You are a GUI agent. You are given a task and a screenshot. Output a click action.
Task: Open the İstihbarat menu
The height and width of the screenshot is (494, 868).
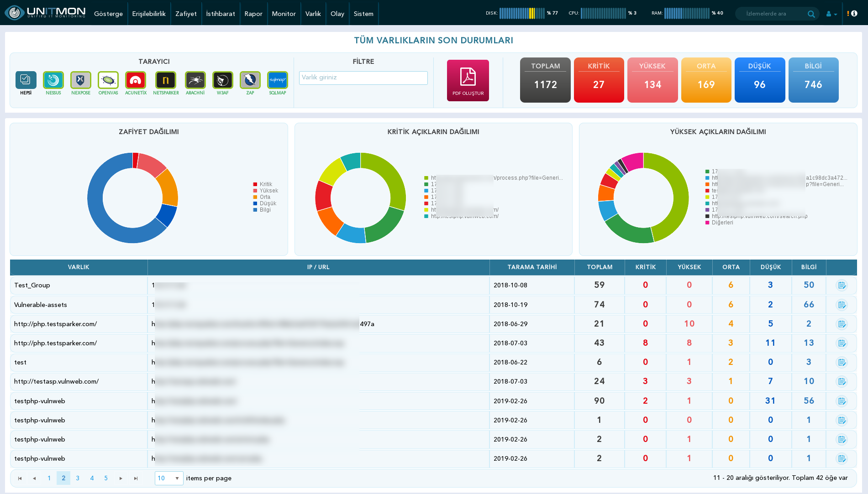(x=221, y=14)
